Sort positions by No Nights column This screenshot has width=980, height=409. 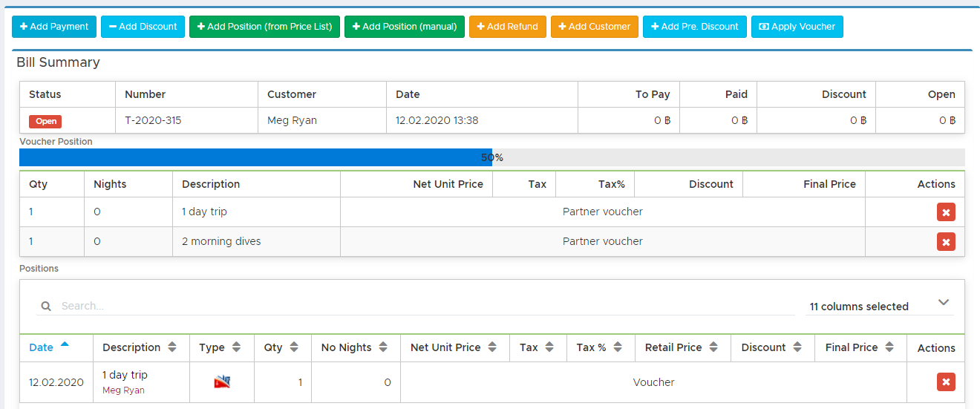coord(354,347)
